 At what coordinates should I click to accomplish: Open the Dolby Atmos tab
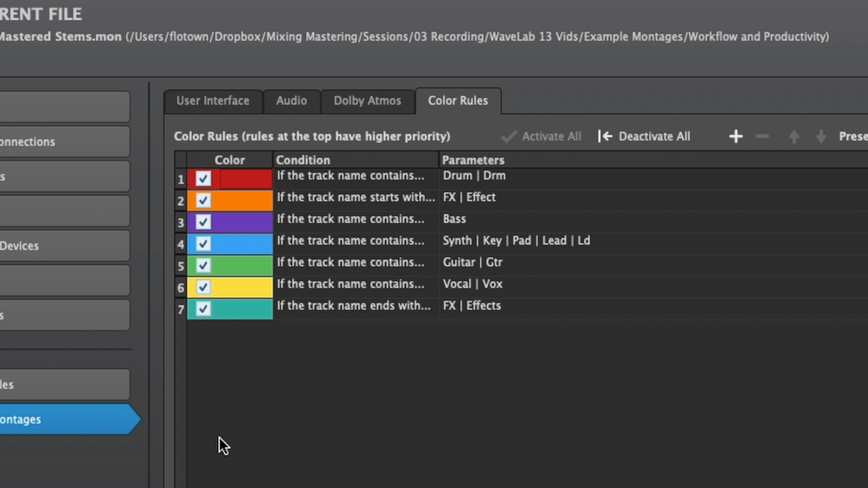[x=367, y=101]
